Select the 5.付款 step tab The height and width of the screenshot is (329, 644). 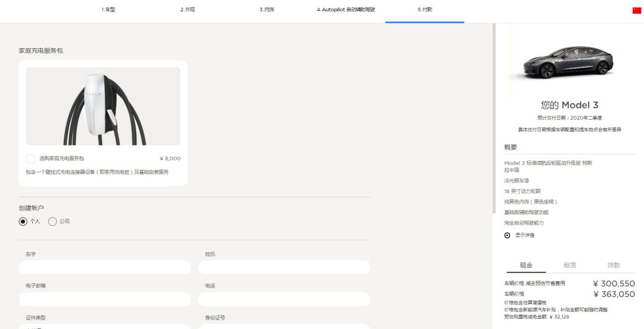point(425,10)
